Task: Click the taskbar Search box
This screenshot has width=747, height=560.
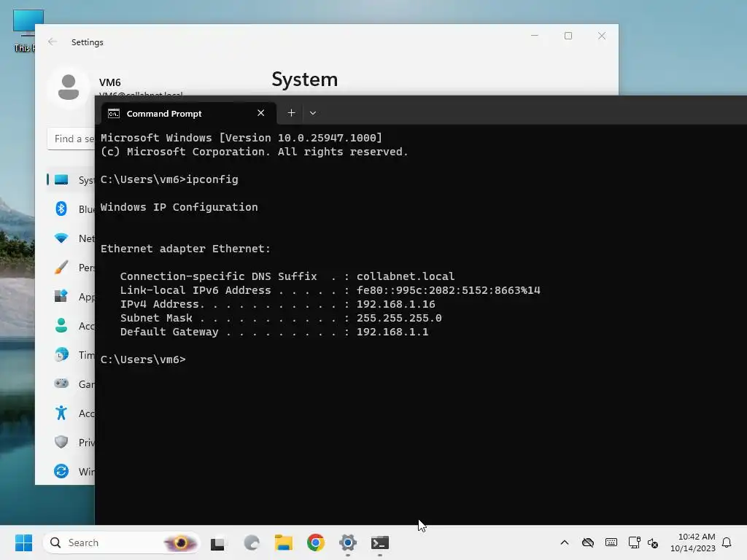Action: 122,542
